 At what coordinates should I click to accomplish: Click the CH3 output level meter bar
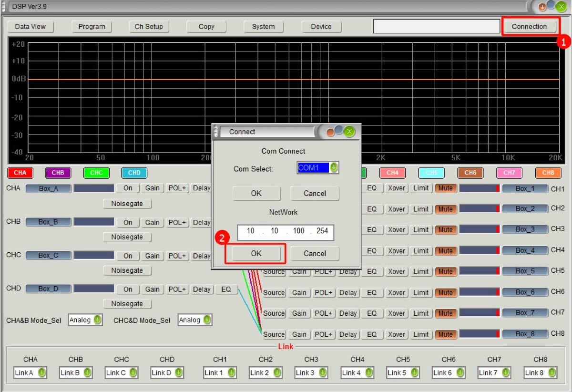(x=479, y=229)
